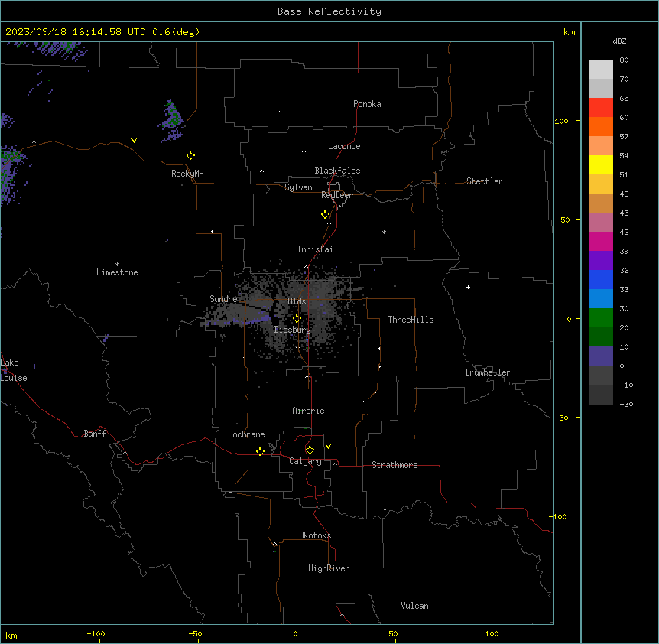659x644 pixels.
Task: Click the Didsbury town label
Action: tap(293, 330)
